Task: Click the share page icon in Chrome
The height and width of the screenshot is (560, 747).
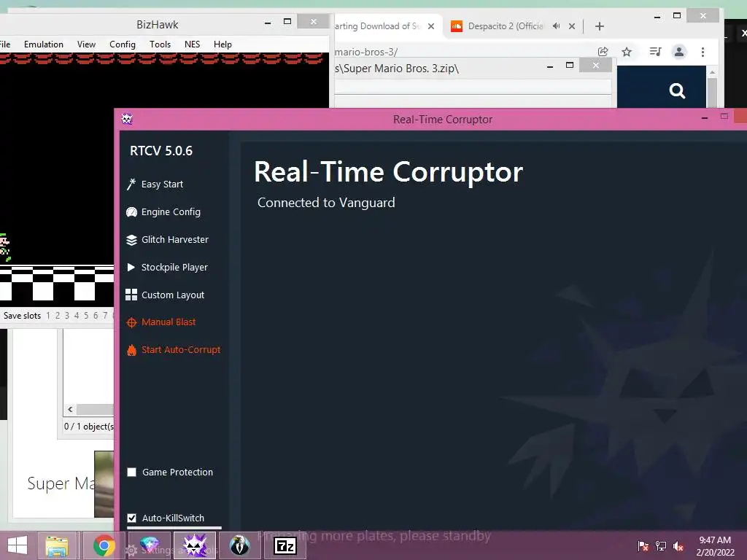Action: (603, 52)
